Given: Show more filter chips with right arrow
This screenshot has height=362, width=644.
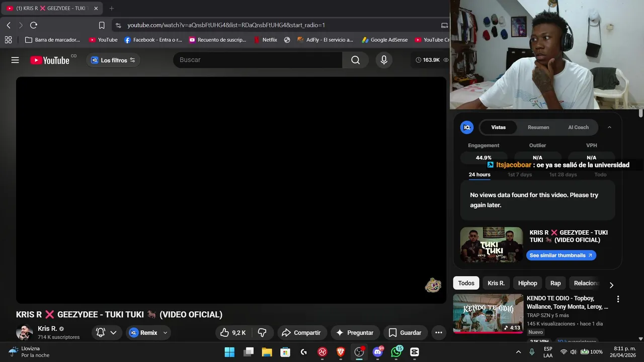Looking at the screenshot, I should pos(611,285).
